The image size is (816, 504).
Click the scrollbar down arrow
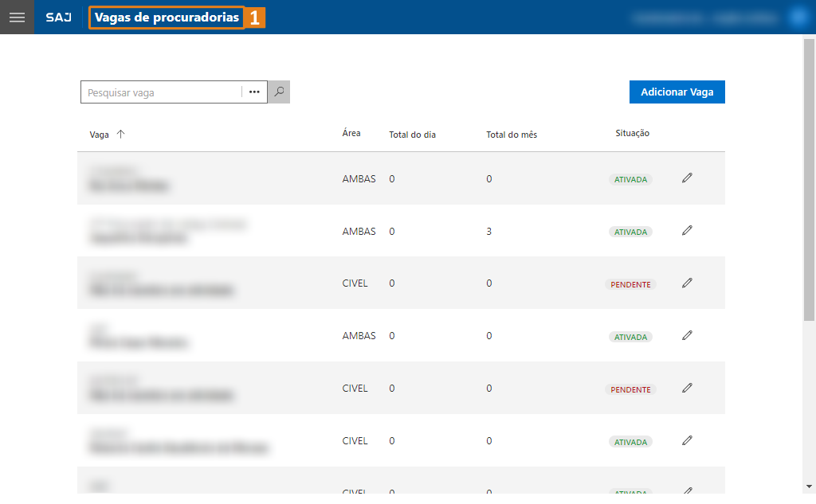coord(809,486)
